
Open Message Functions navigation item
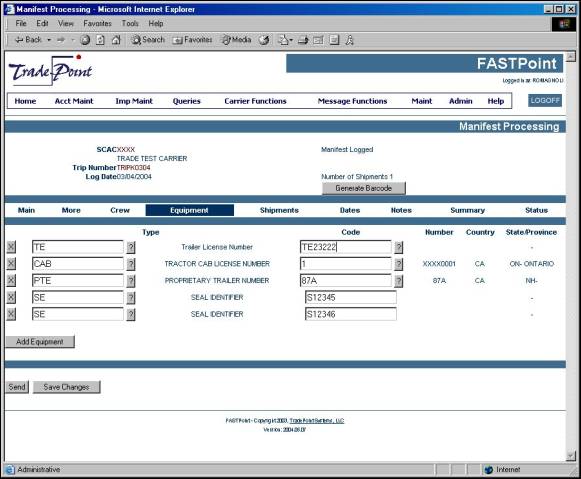[x=352, y=101]
